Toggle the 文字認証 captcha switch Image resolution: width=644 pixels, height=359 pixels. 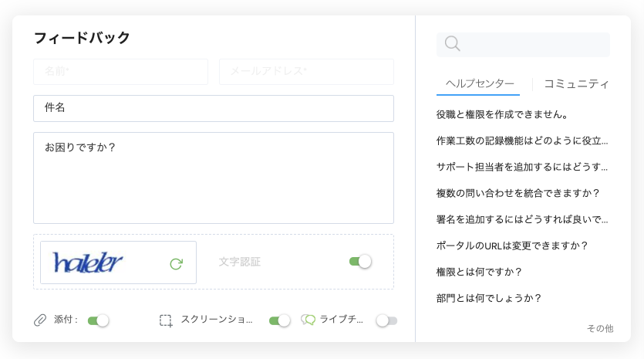360,262
